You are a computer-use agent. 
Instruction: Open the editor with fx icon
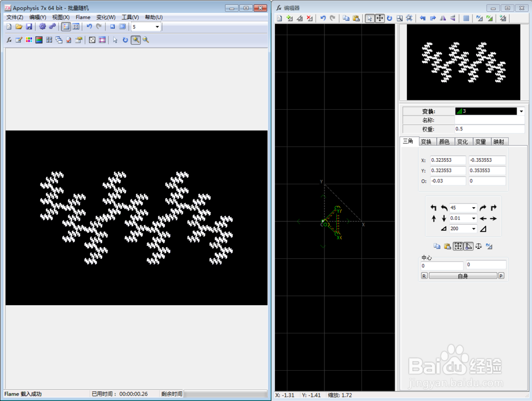(x=9, y=40)
